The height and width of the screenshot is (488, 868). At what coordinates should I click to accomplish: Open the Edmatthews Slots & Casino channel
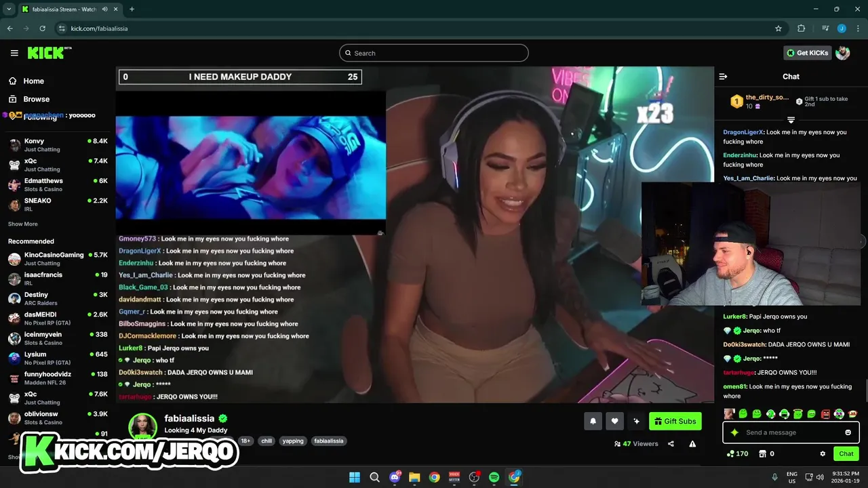pos(58,185)
